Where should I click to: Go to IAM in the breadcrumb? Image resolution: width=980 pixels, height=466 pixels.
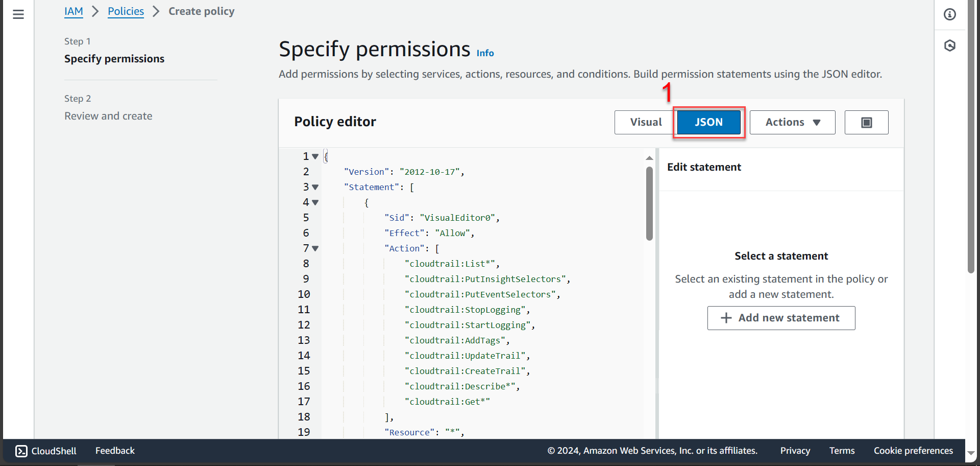[73, 11]
